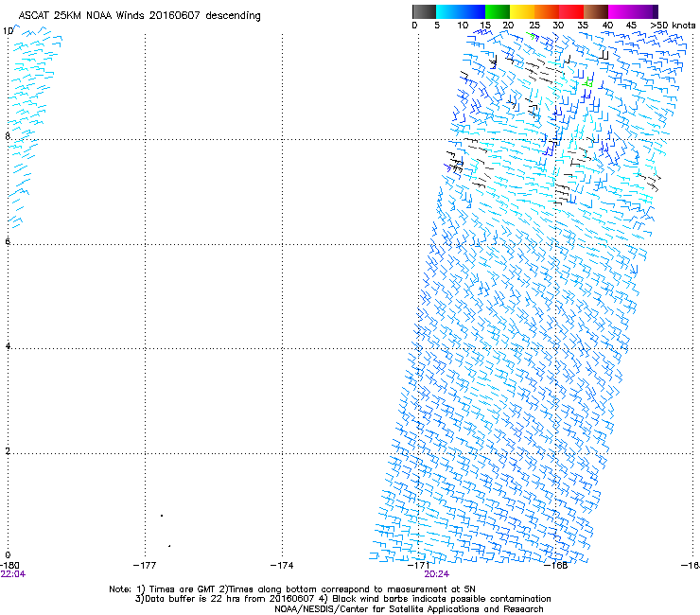Viewport: 700px width, 615px height.
Task: Click the latitude '10' label on the left axis
Action: click(8, 31)
